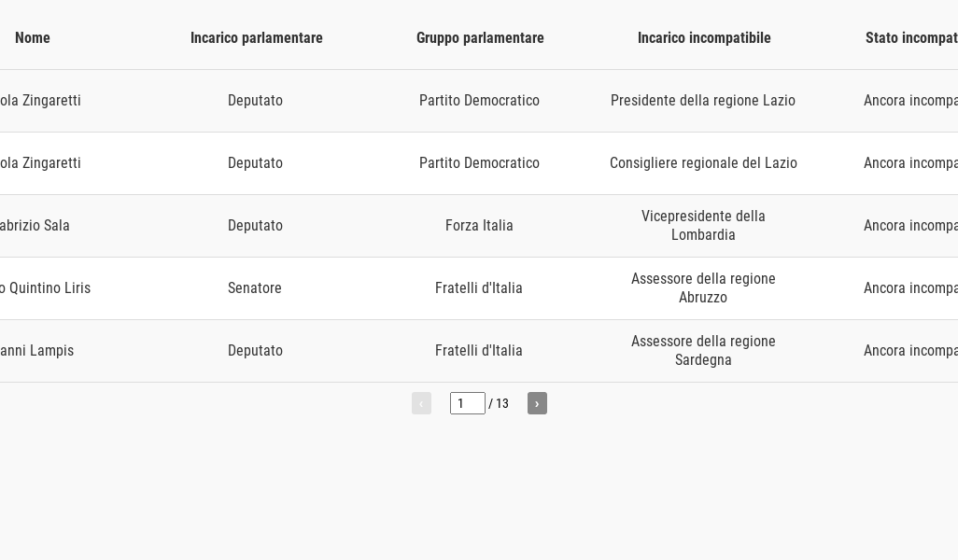Viewport: 958px width, 560px height.
Task: Sort by Gruppo parlamentare column header
Action: coord(480,38)
